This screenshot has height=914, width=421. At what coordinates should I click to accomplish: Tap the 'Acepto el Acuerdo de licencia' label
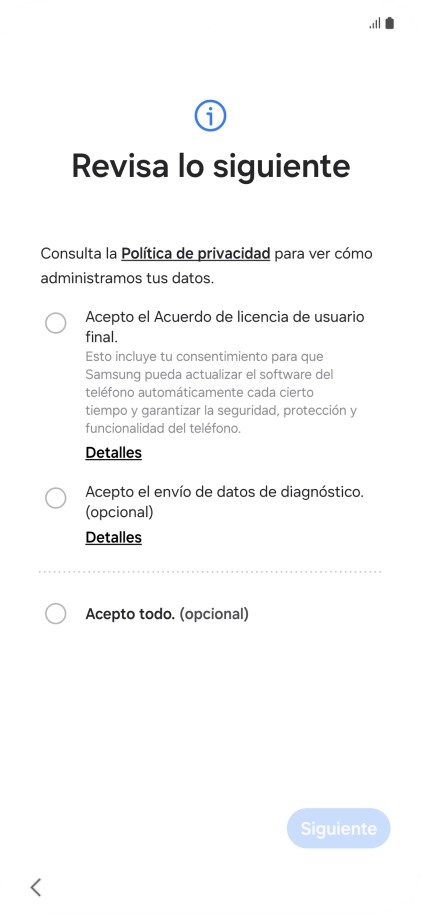(224, 326)
